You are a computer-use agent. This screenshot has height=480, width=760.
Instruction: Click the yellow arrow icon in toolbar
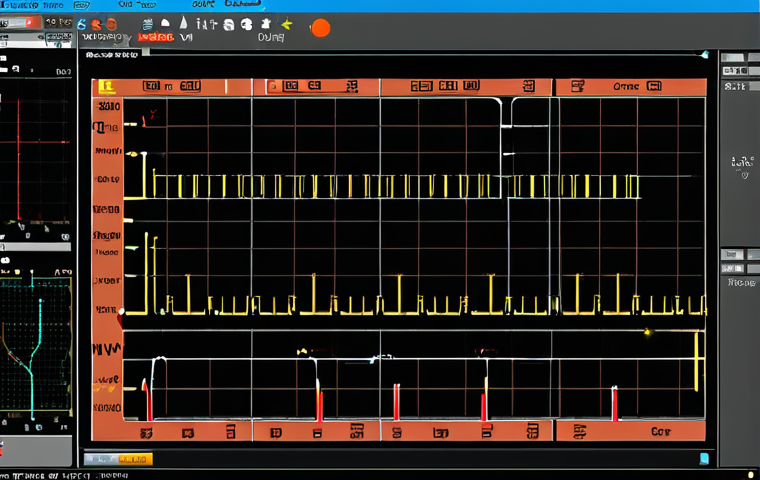point(287,24)
